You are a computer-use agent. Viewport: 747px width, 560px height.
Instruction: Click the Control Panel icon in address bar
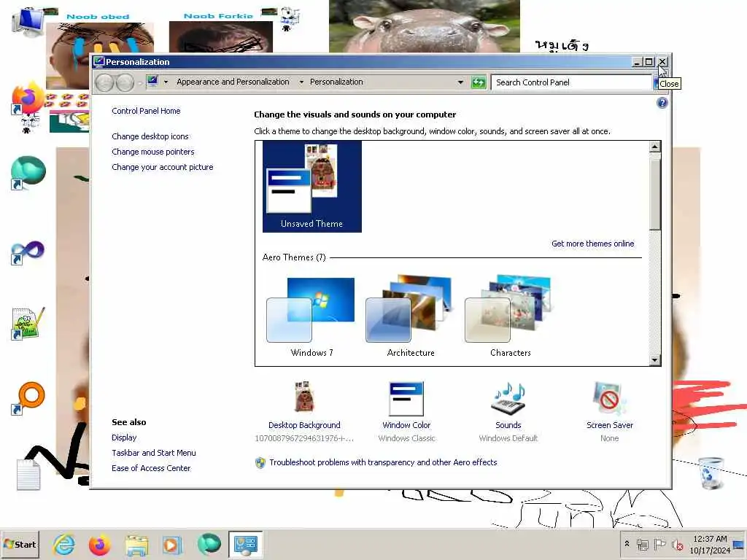click(152, 82)
